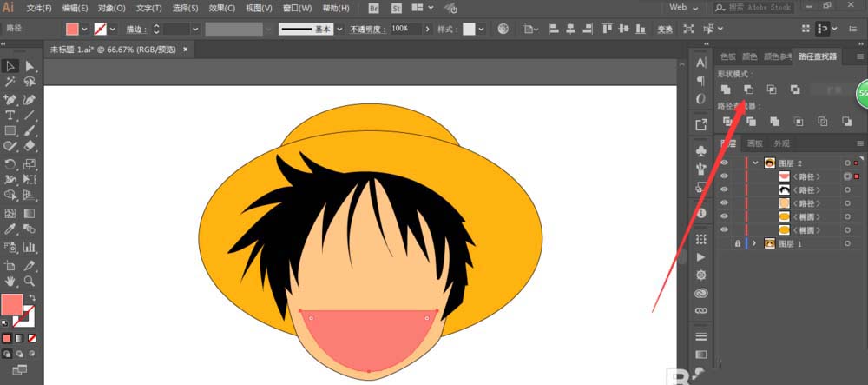Click Unite in Pathfinder shape modes

(x=726, y=90)
